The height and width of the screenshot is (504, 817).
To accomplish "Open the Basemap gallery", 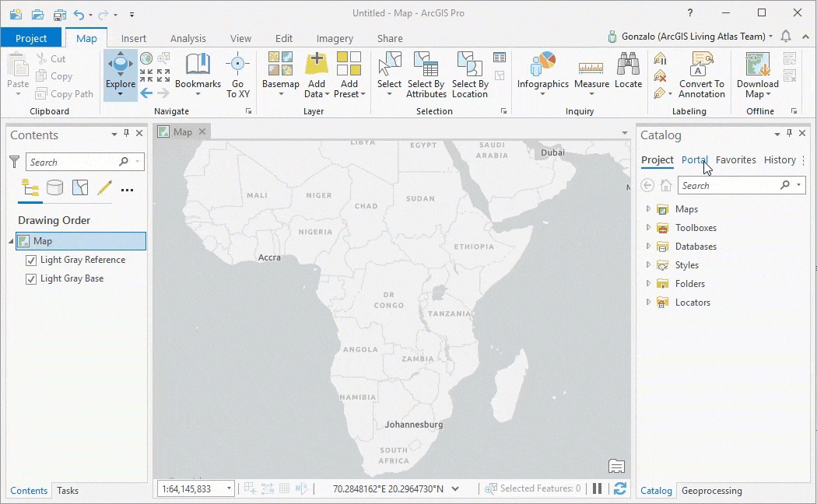I will click(x=280, y=75).
